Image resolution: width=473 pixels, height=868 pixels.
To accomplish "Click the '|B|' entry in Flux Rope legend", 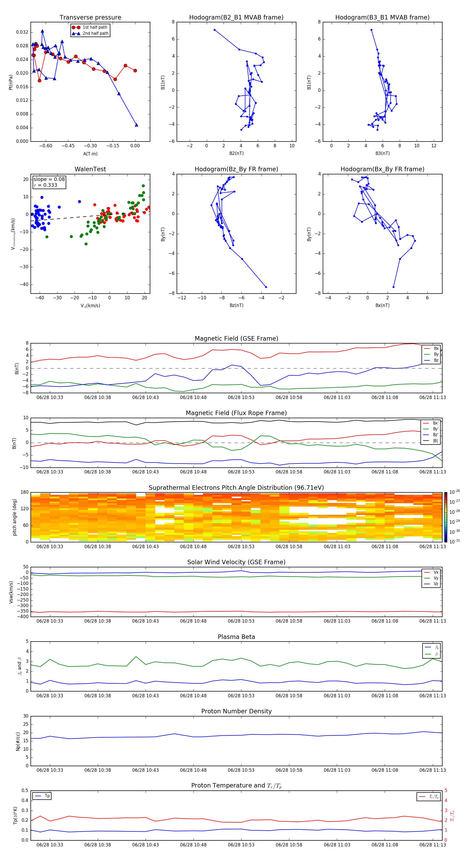I will [x=431, y=441].
